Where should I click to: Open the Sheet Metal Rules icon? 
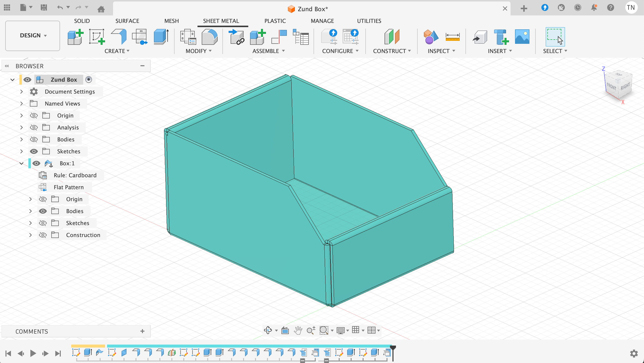click(188, 37)
